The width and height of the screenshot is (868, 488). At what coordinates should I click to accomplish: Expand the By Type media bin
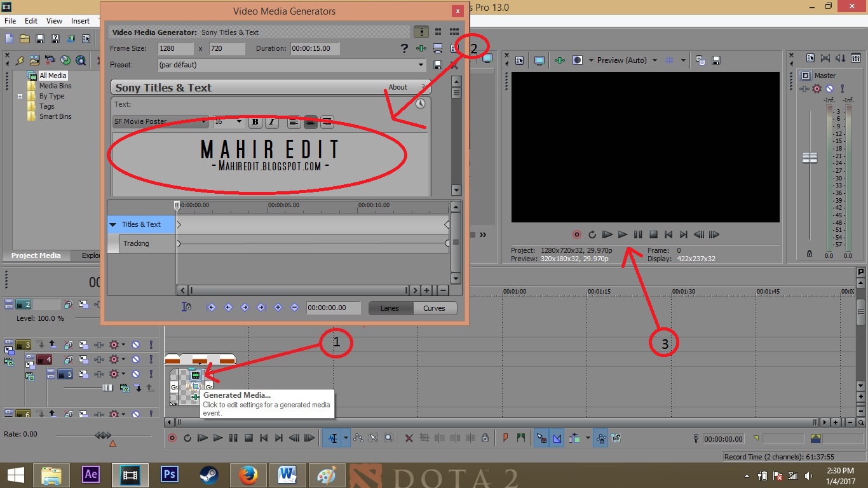tap(20, 97)
